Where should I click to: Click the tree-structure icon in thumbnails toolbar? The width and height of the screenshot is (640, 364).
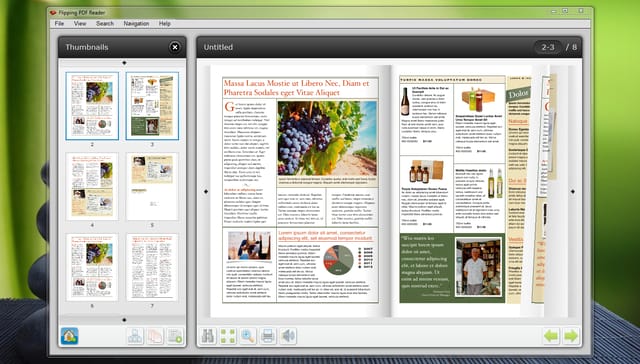pos(135,336)
